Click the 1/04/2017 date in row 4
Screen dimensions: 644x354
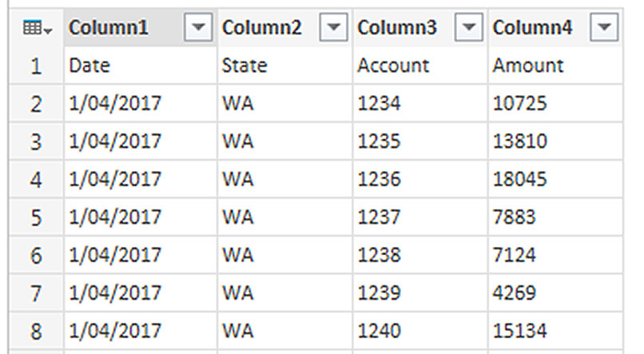[x=141, y=180]
